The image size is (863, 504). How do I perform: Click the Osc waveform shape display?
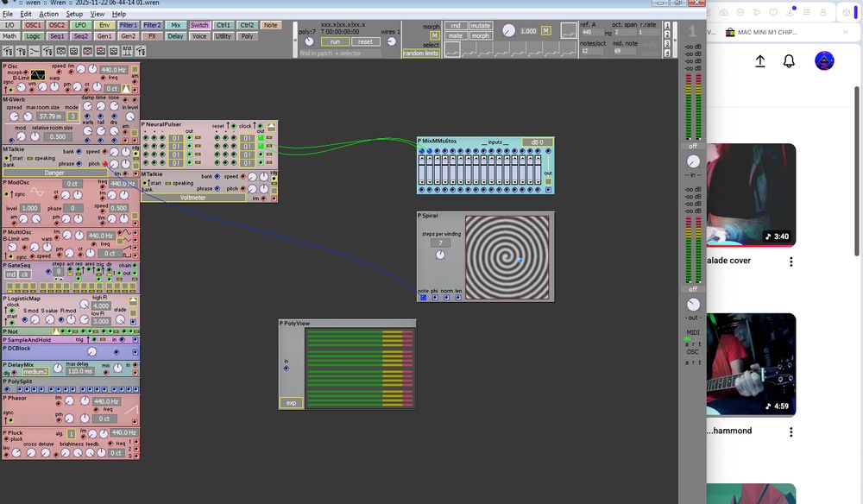click(x=38, y=76)
